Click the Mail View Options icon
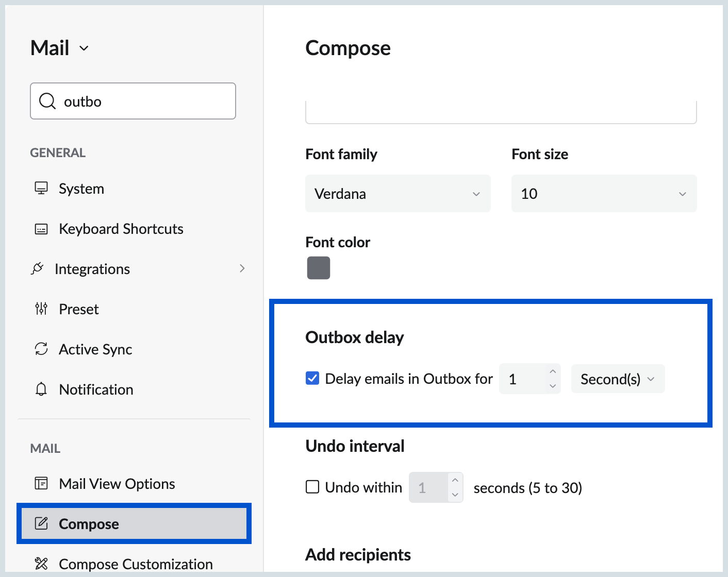Screen dimensions: 728x577 coord(41,483)
